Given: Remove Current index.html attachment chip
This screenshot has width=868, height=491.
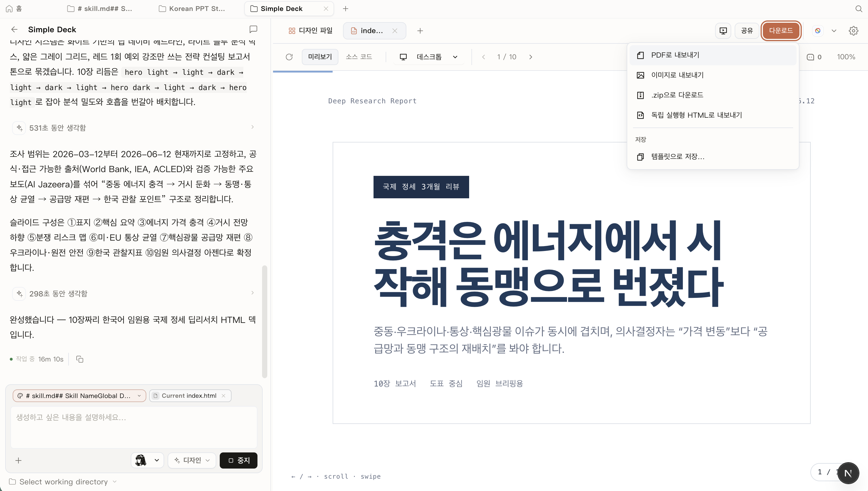Looking at the screenshot, I should click(x=223, y=395).
